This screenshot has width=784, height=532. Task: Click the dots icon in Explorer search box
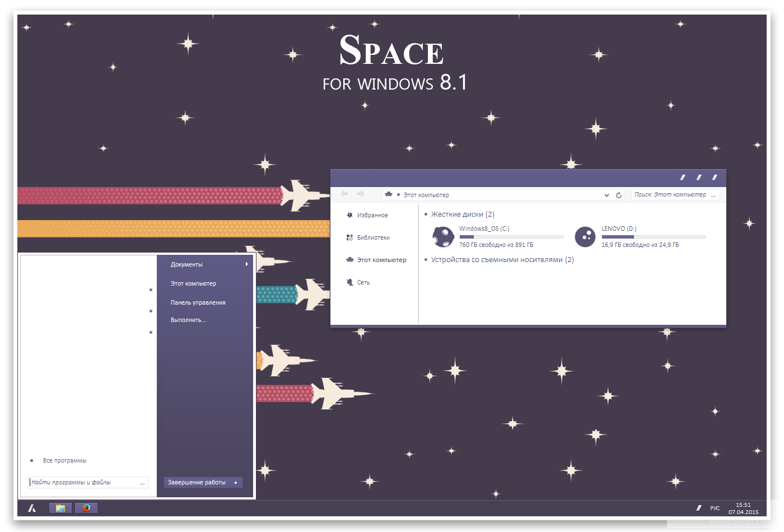coord(713,195)
